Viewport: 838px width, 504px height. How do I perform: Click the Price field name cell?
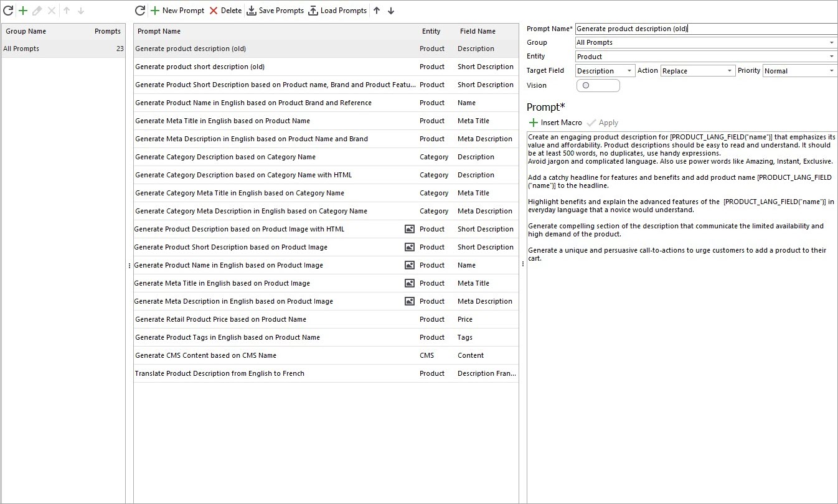point(465,319)
